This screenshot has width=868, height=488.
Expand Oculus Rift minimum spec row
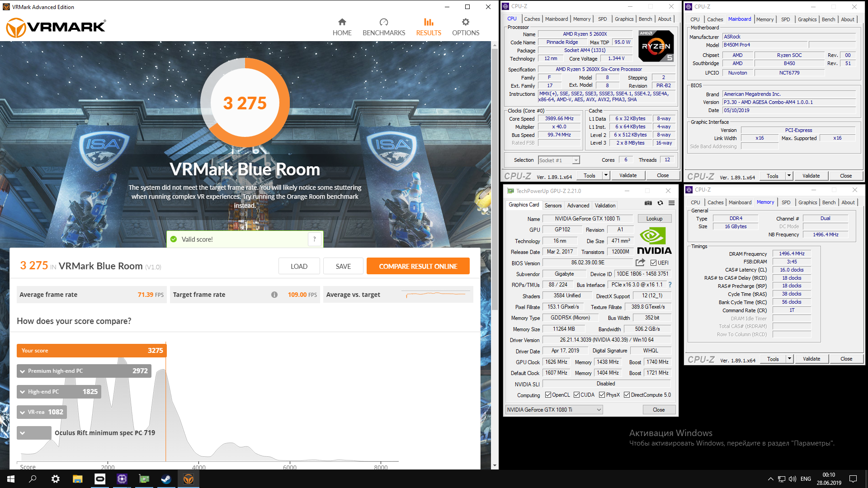[22, 433]
